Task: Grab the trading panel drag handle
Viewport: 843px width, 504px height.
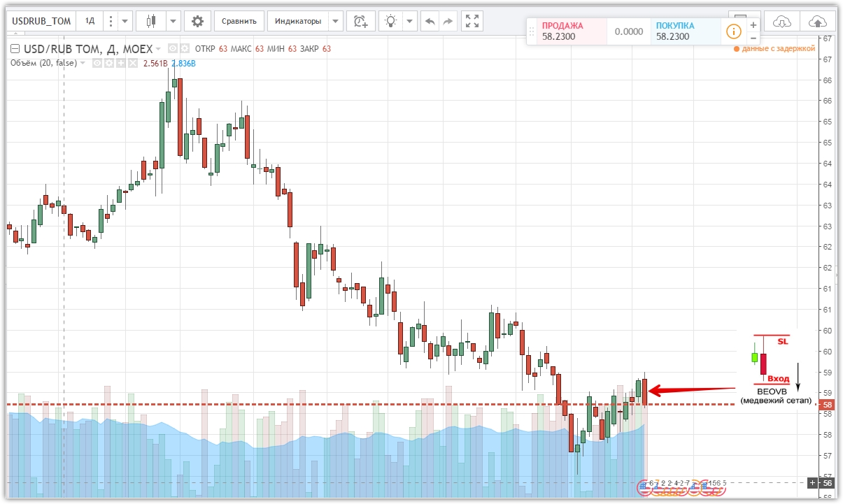Action: 532,31
